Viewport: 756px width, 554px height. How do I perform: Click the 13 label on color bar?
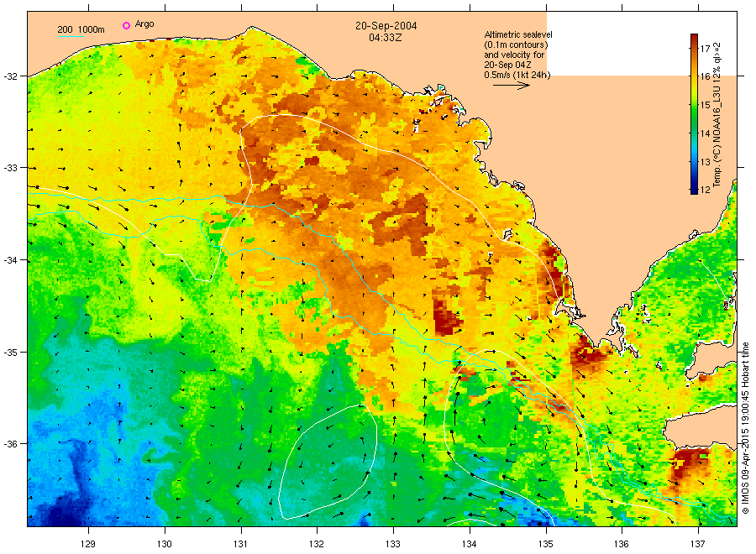[x=705, y=162]
